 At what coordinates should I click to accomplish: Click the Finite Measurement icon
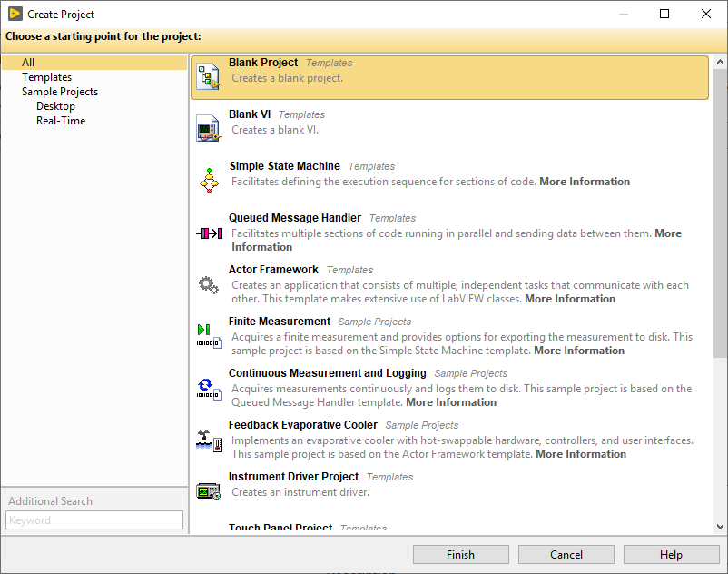click(x=209, y=336)
